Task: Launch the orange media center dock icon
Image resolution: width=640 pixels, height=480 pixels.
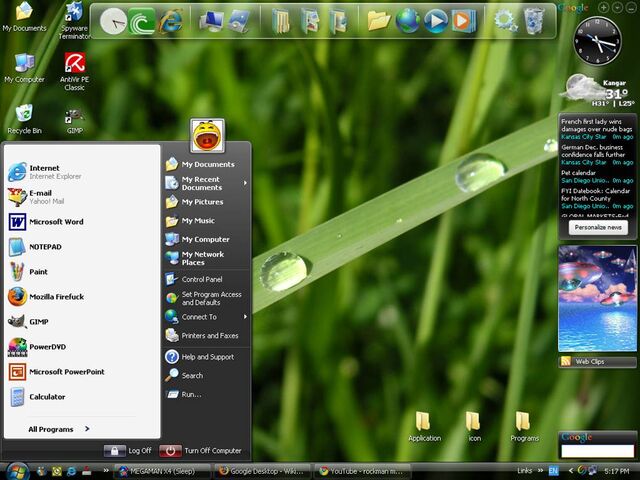Action: click(463, 21)
